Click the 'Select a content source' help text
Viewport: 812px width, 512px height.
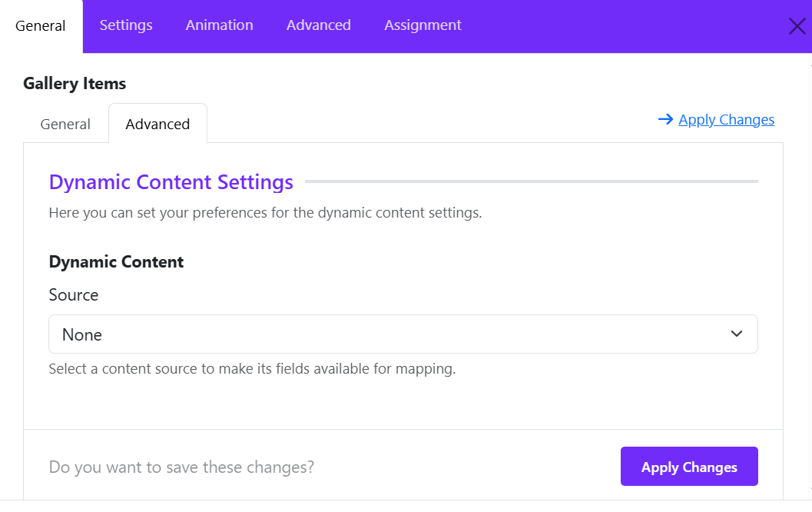coord(252,369)
